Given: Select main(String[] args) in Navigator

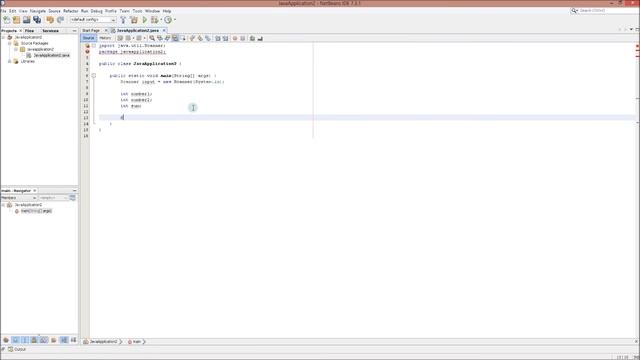Looking at the screenshot, I should (36, 211).
